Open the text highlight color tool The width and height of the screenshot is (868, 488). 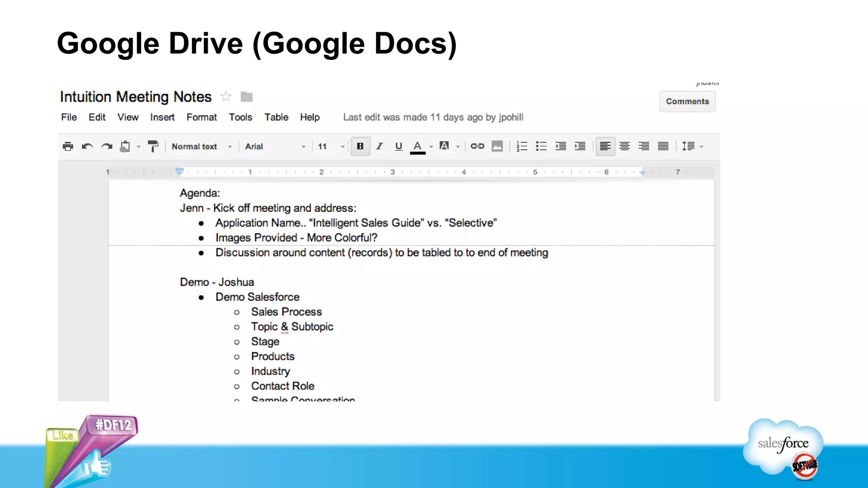pos(444,146)
